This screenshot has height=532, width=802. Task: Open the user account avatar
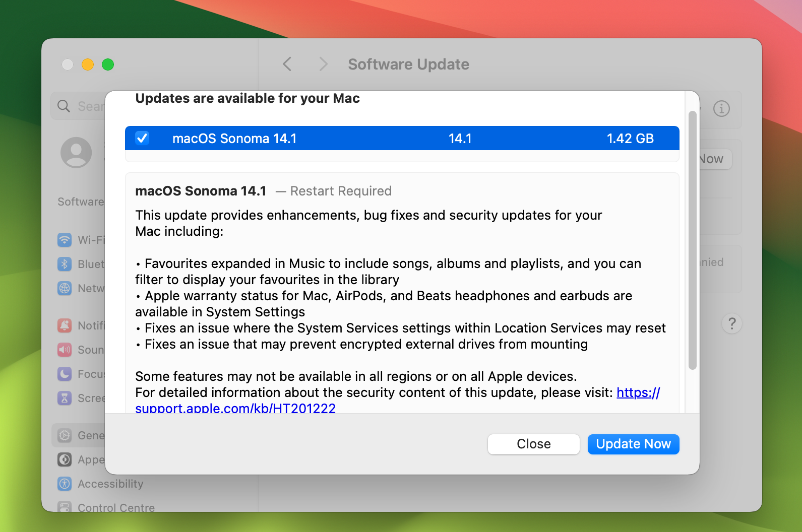click(x=76, y=152)
